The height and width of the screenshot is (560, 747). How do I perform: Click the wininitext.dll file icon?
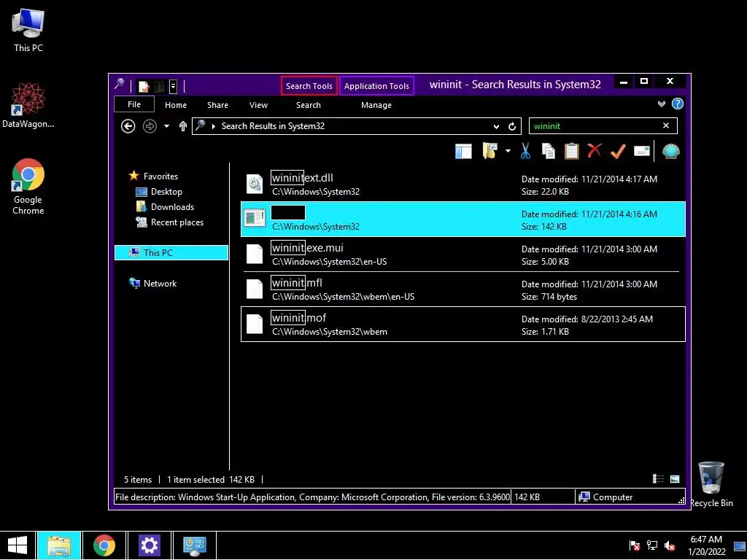(x=255, y=184)
